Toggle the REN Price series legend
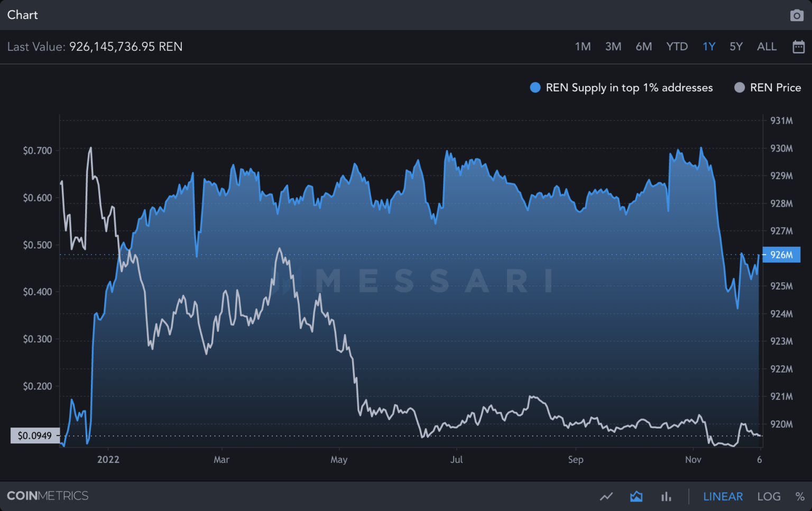 [x=768, y=88]
